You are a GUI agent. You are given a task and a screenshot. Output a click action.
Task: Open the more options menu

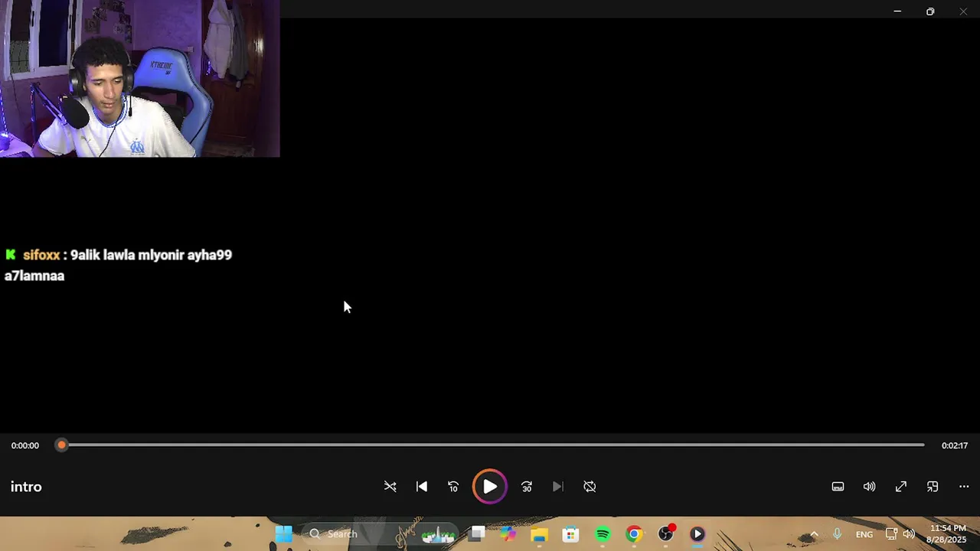pos(964,487)
